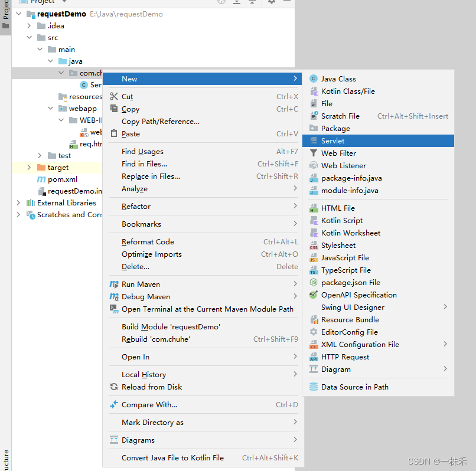Select Build Module 'requestDemo'
Viewport: 476px width, 471px height.
(x=203, y=327)
